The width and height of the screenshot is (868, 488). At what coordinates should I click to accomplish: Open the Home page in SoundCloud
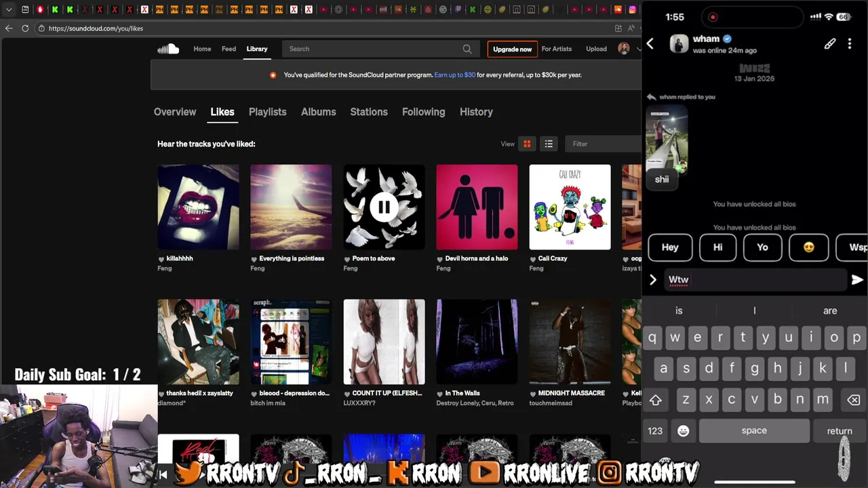[202, 49]
